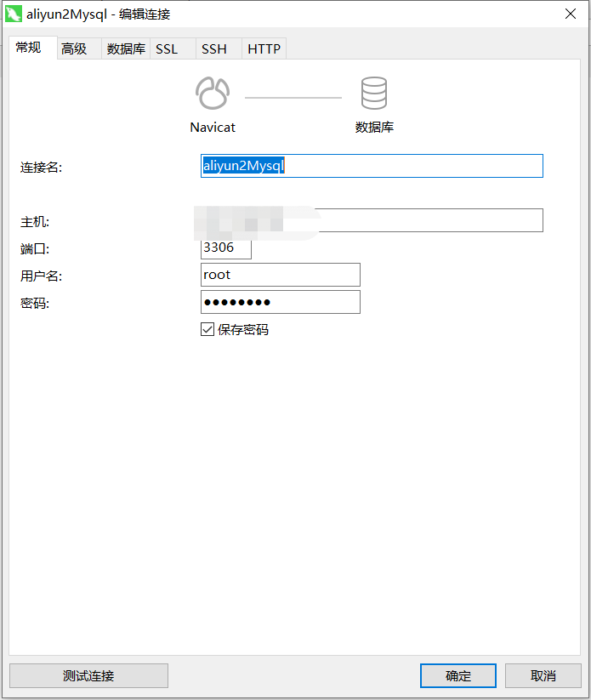591x700 pixels.
Task: Click the database cylinder icon
Action: [x=374, y=94]
